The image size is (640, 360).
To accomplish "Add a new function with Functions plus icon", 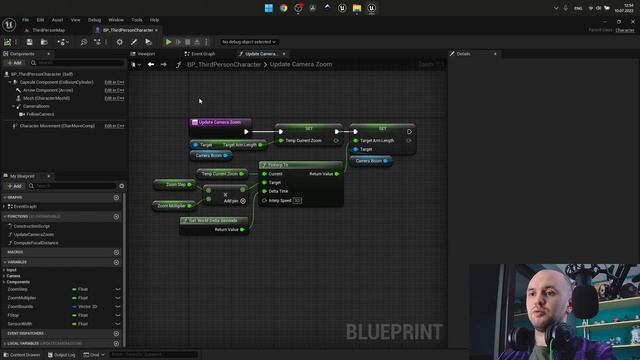I will (x=116, y=217).
